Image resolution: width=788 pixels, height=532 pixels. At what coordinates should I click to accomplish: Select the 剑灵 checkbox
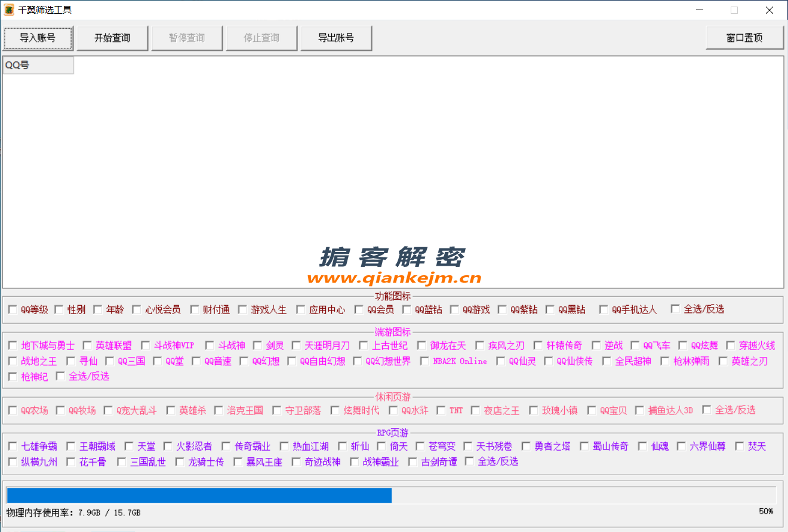pyautogui.click(x=257, y=345)
